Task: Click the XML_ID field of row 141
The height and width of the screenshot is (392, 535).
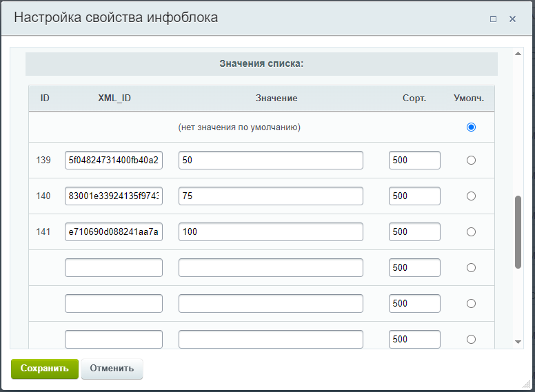Action: pos(114,231)
